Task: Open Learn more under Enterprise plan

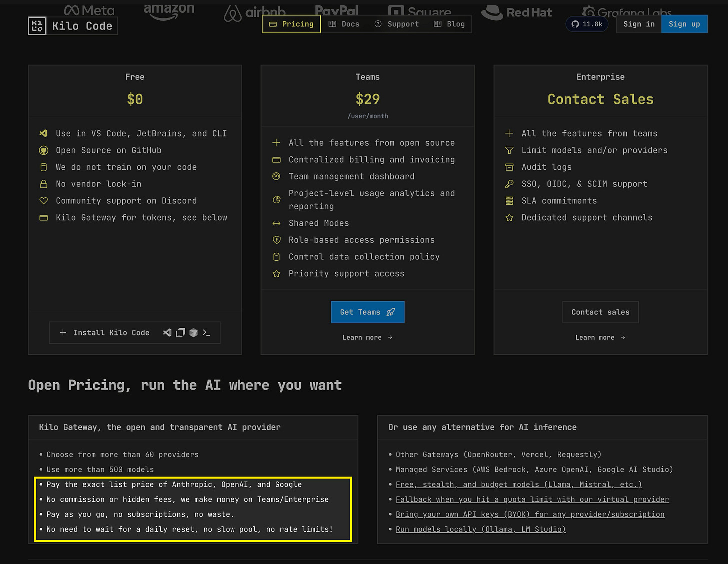Action: click(600, 337)
